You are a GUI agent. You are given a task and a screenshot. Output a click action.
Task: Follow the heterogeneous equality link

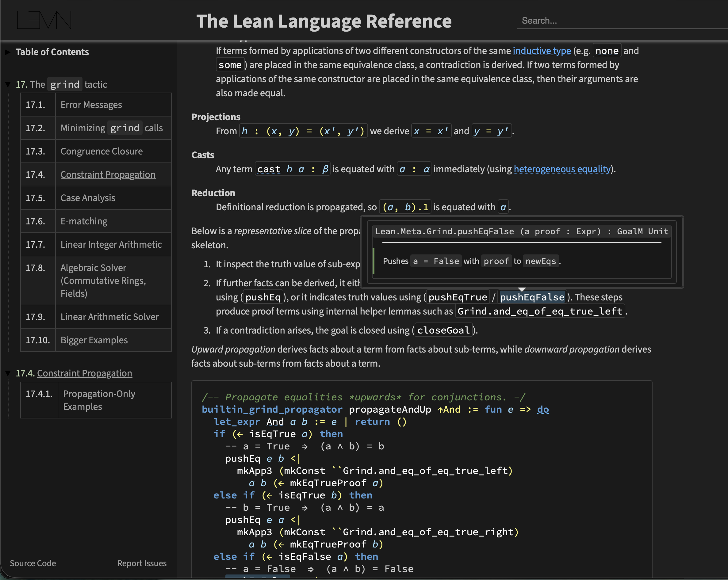tap(562, 169)
